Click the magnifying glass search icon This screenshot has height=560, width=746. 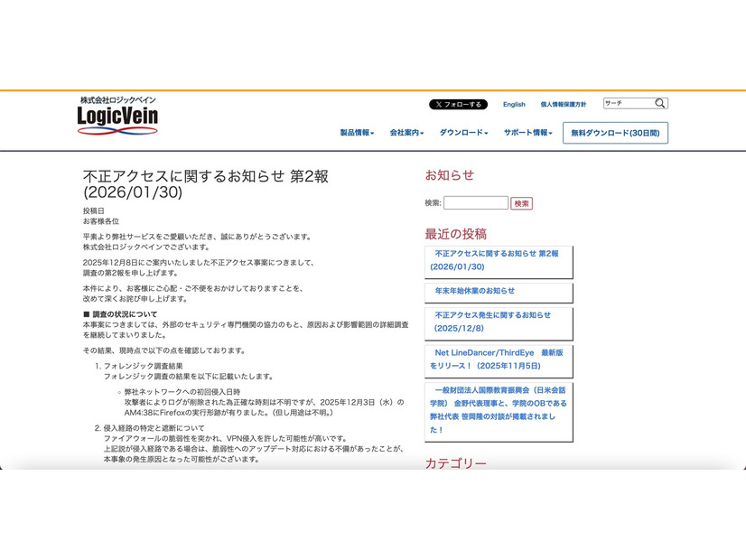click(x=660, y=104)
